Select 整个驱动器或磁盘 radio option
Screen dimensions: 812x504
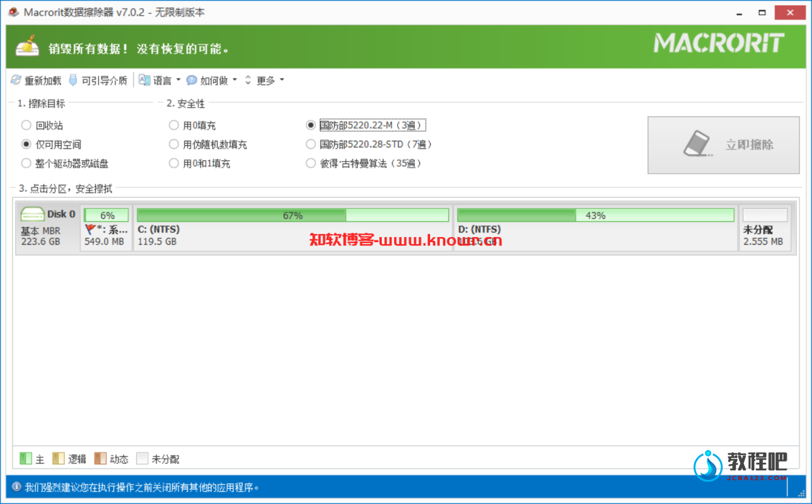[x=65, y=164]
